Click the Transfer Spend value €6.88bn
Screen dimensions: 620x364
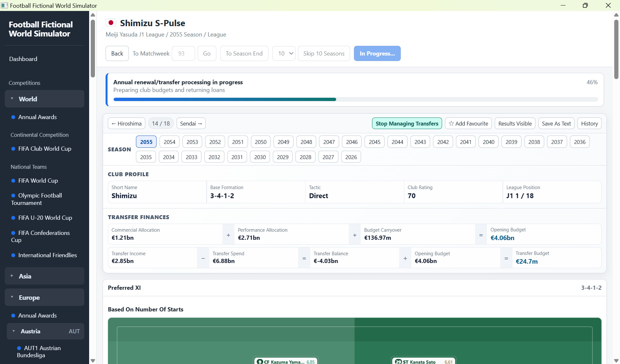coord(223,261)
